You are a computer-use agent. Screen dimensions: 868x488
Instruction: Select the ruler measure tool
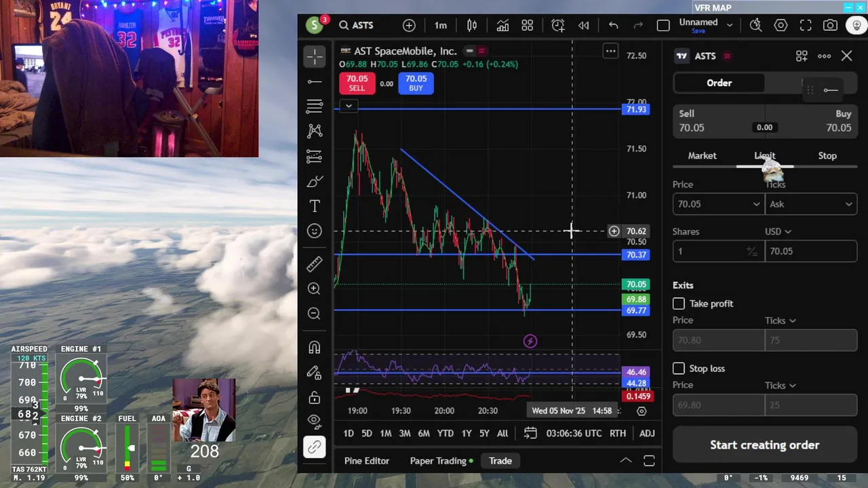point(315,264)
